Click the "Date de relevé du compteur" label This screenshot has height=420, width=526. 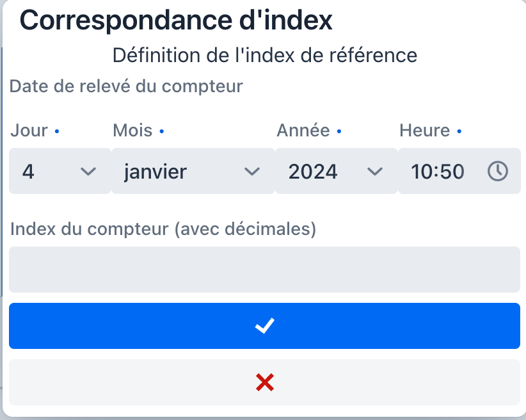(x=126, y=86)
